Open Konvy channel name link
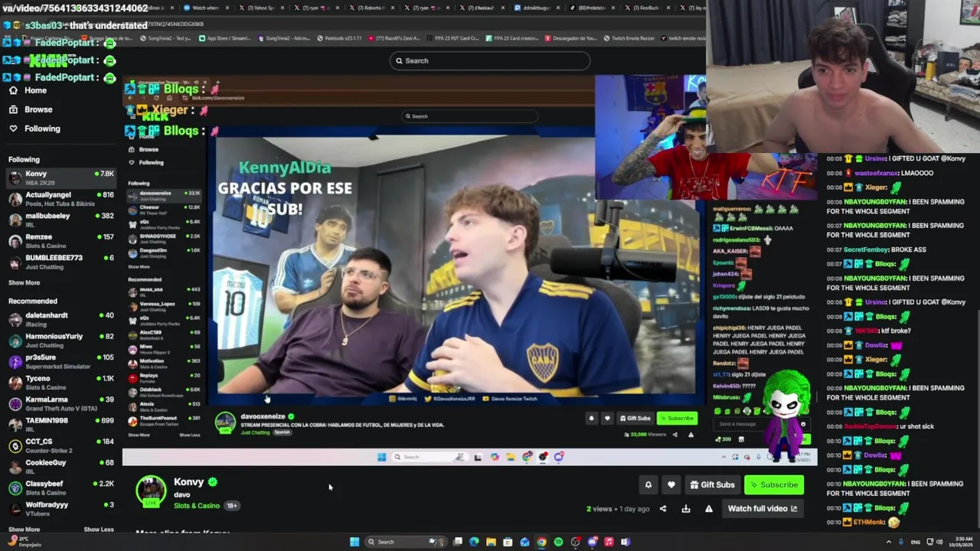Image resolution: width=980 pixels, height=551 pixels. click(x=188, y=481)
